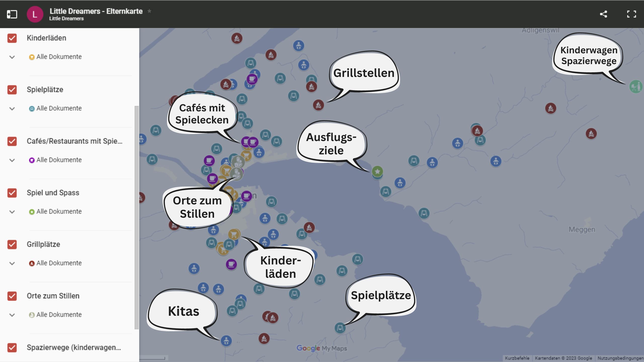
Task: Expand Alle Dokumente under Spiel und Spass
Action: point(12,212)
